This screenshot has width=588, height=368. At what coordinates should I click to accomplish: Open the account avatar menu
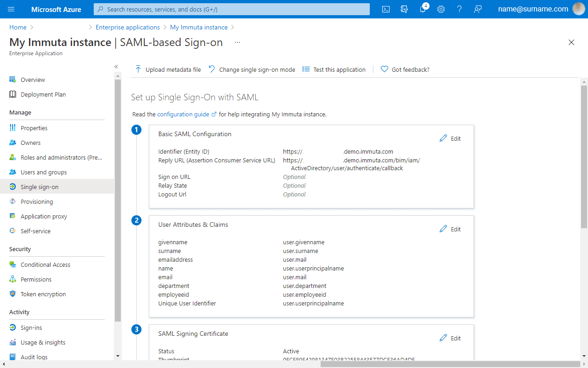click(579, 9)
